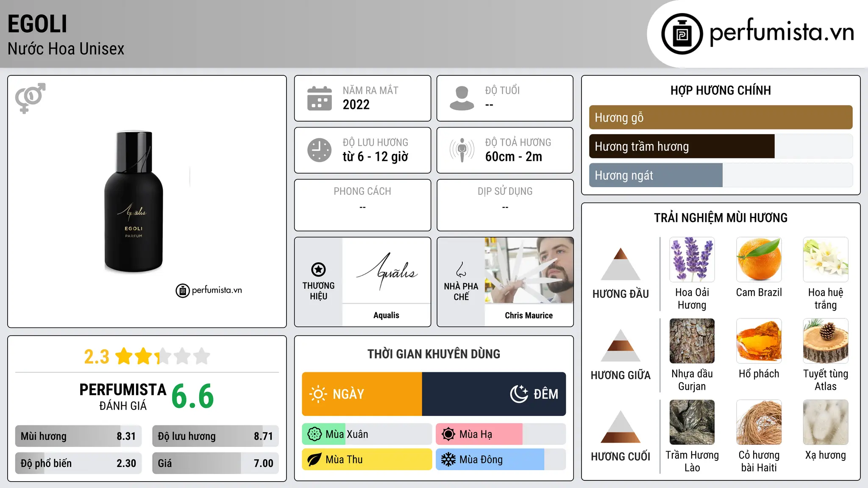Click the calendar icon for release year
Screen dimensions: 868x488
(x=320, y=98)
